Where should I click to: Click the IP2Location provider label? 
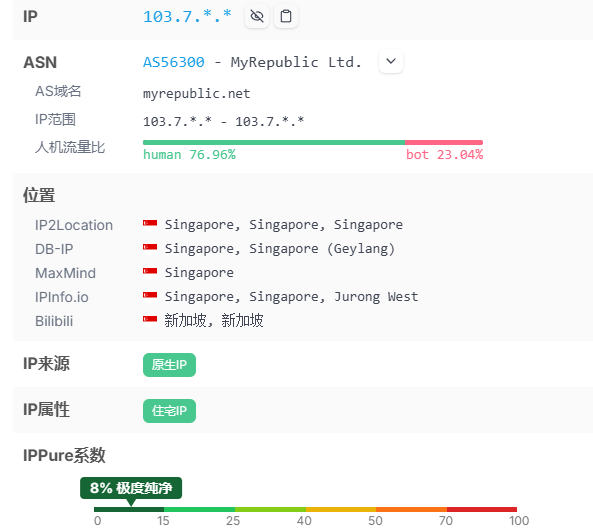(74, 225)
